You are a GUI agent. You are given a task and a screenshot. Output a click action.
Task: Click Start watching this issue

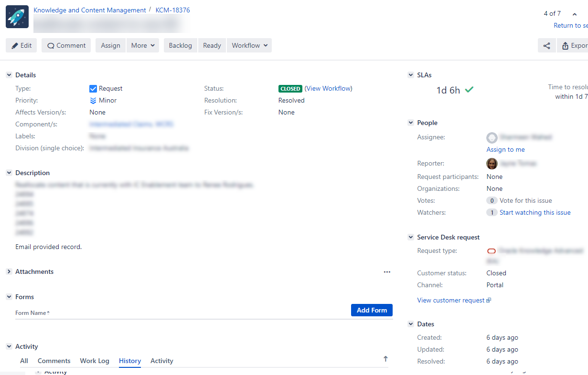[x=535, y=213]
